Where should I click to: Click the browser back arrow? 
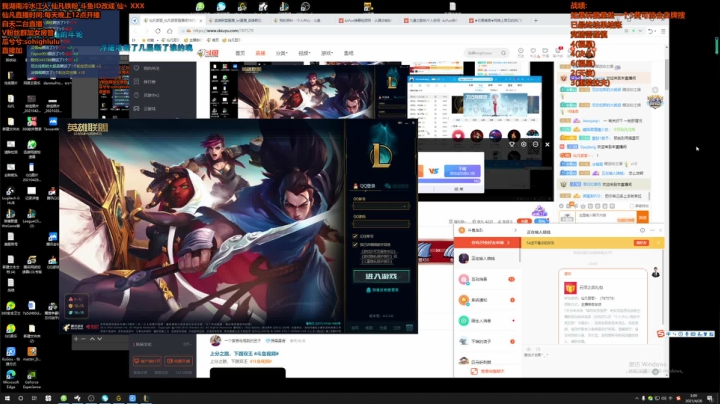click(x=135, y=31)
